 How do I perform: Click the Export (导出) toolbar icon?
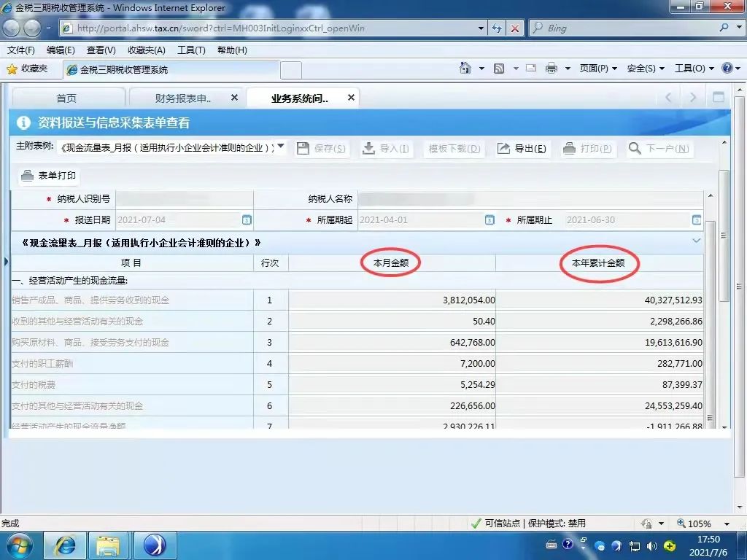[x=504, y=149]
